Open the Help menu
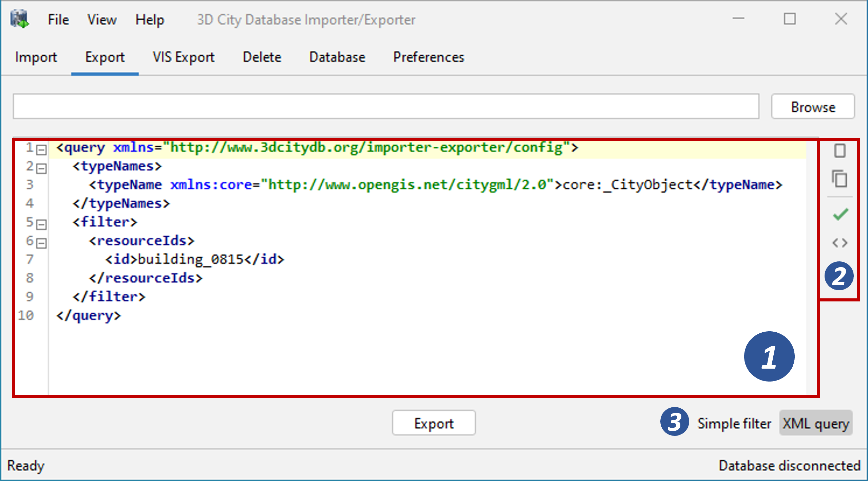The image size is (868, 481). coord(150,20)
